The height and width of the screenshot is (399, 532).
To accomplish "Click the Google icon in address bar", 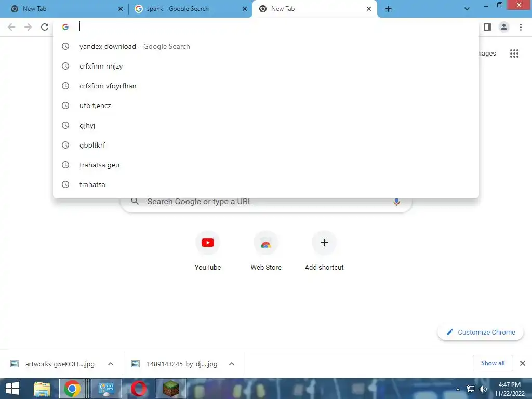I will (x=65, y=27).
